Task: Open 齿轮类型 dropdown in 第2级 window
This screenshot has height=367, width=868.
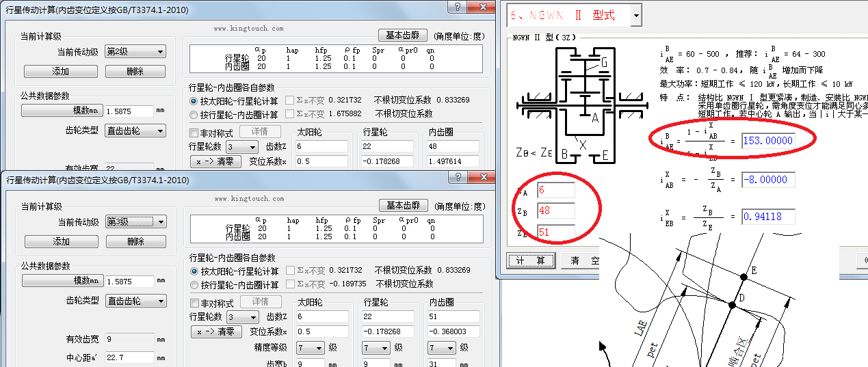Action: pyautogui.click(x=135, y=131)
